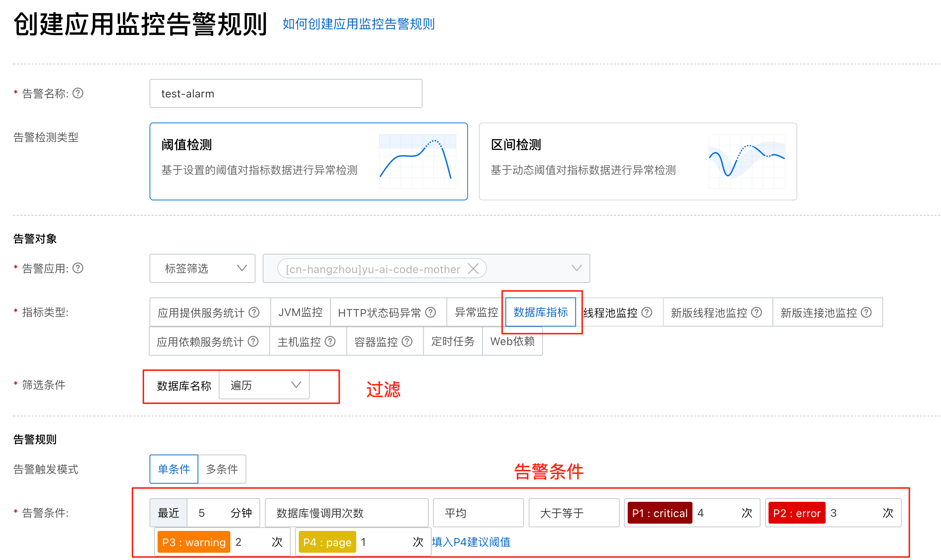941x560 pixels.
Task: Switch trigger mode to 多条件
Action: (222, 469)
